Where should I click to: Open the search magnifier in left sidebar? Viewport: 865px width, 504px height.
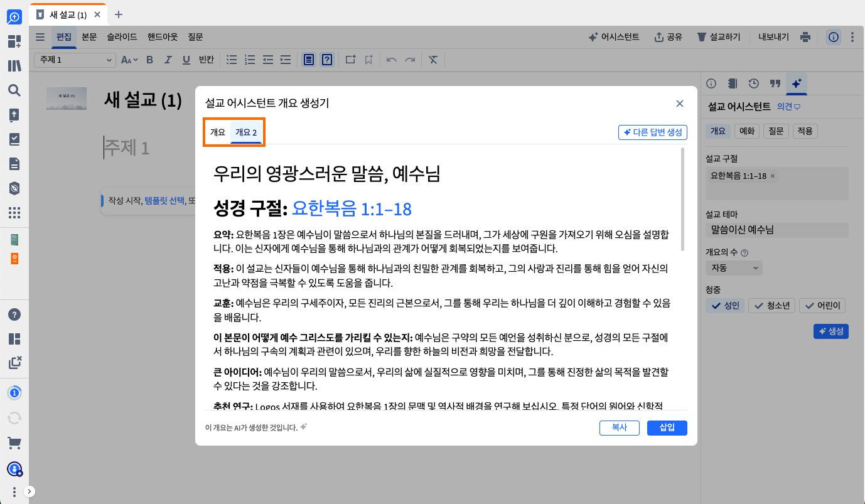(14, 90)
